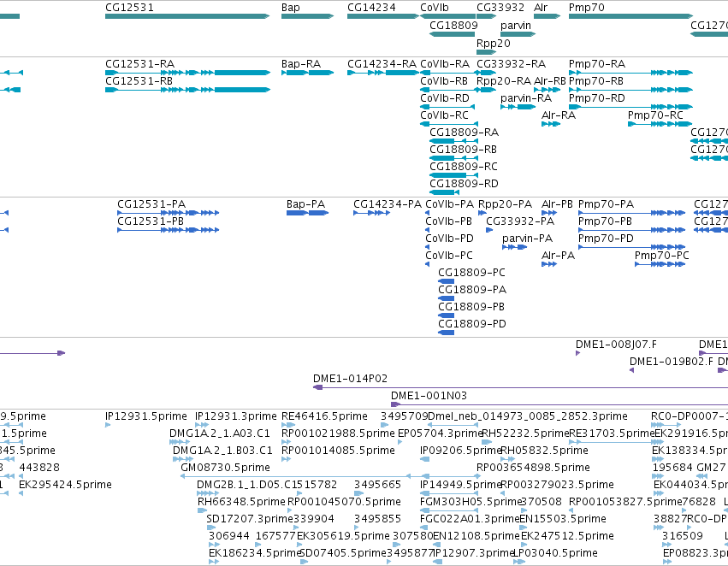Open the Pmp70 gene feature

tap(630, 16)
